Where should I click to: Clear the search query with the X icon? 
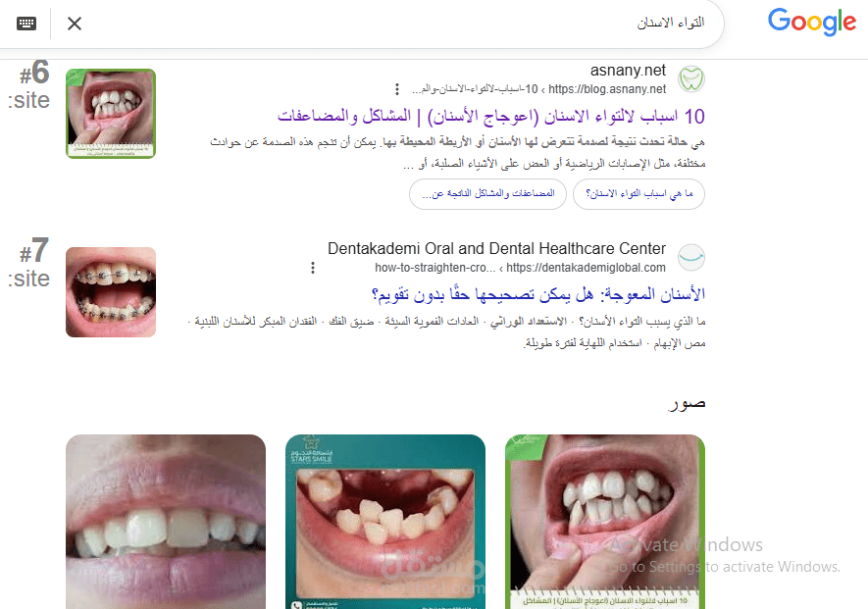pos(74,24)
